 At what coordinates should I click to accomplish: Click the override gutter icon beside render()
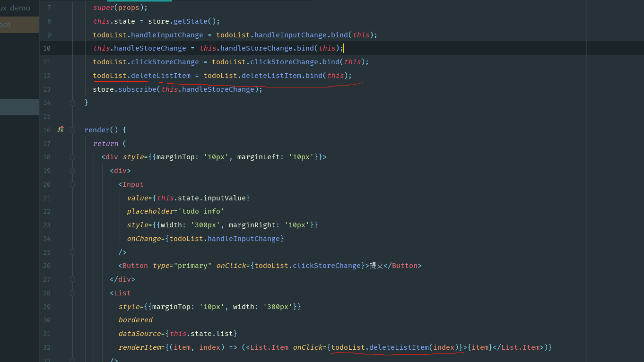pyautogui.click(x=61, y=129)
